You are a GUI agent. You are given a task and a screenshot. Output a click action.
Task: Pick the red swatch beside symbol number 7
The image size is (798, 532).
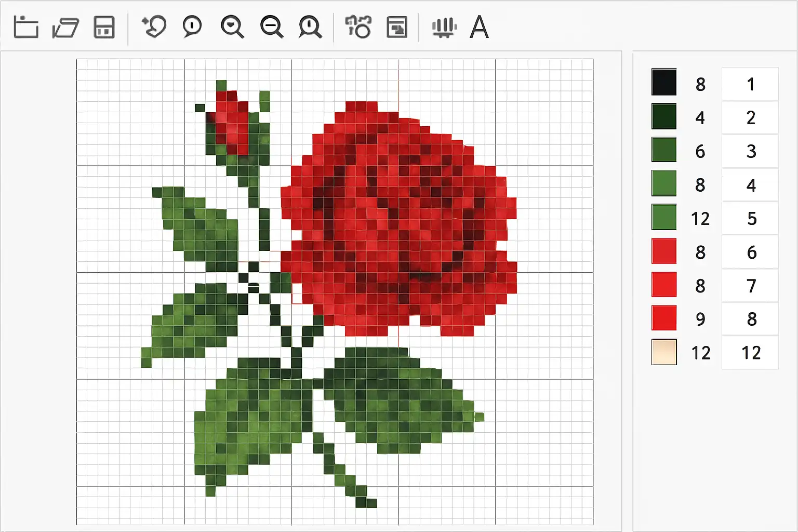tap(664, 284)
